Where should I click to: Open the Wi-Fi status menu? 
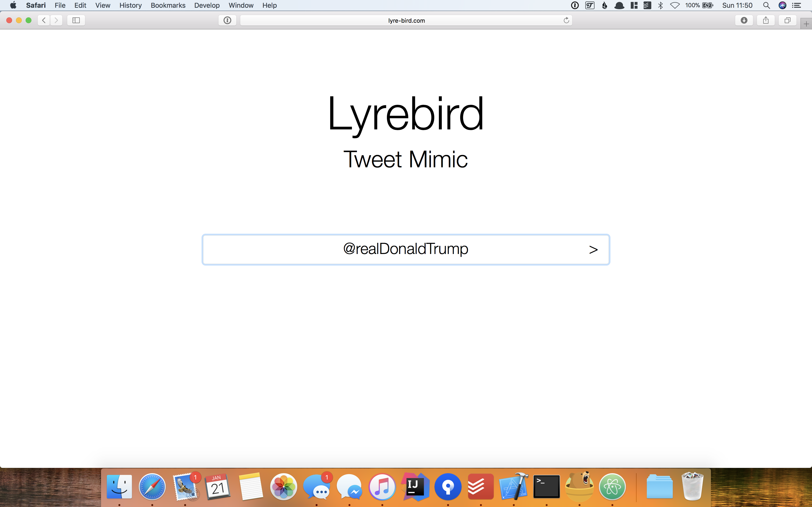(x=675, y=5)
